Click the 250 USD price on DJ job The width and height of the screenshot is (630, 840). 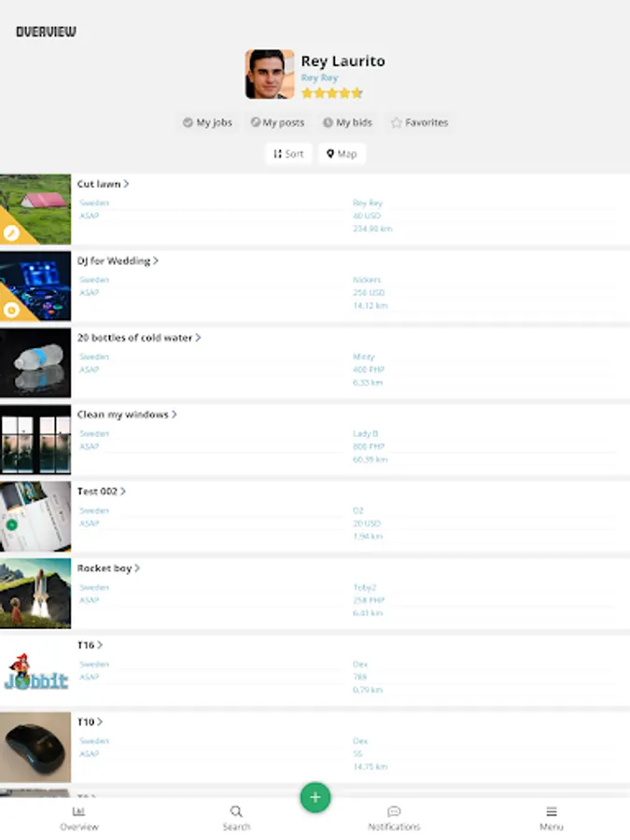[x=369, y=292]
